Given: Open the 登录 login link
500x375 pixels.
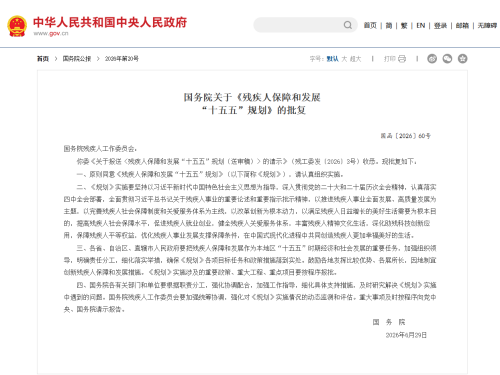Looking at the screenshot, I should pos(440,26).
